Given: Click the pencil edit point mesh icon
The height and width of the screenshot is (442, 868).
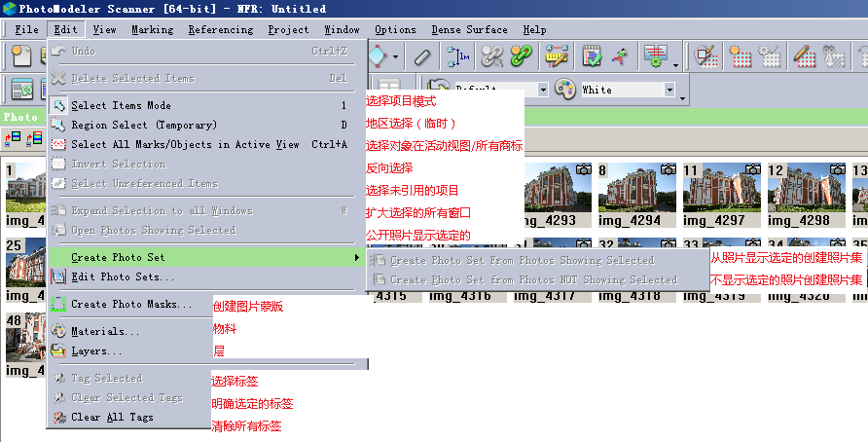Looking at the screenshot, I should click(x=804, y=55).
